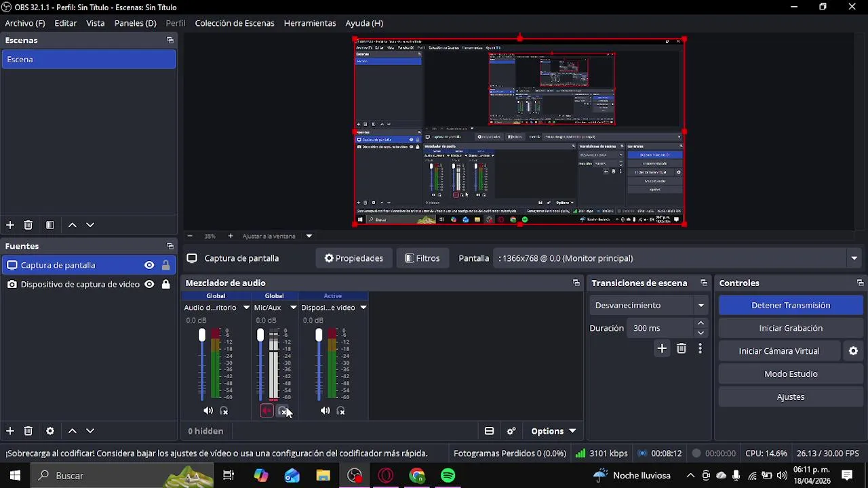
Task: Open the Colección de Escenas menu
Action: (x=235, y=23)
